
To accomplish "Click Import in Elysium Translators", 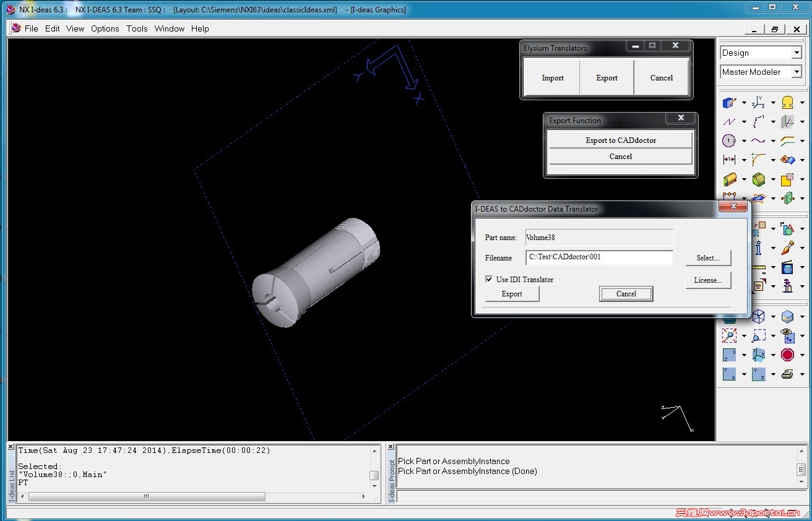I will coord(552,78).
